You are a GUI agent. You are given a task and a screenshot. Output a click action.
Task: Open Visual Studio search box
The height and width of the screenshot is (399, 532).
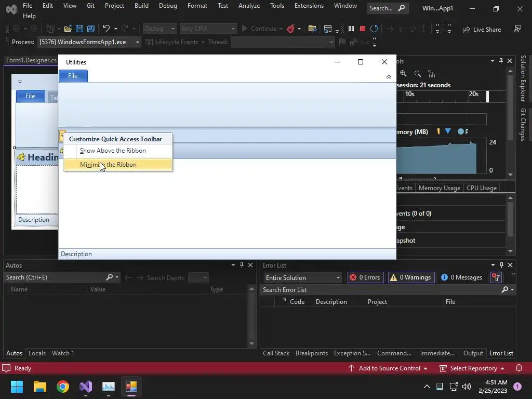click(388, 8)
